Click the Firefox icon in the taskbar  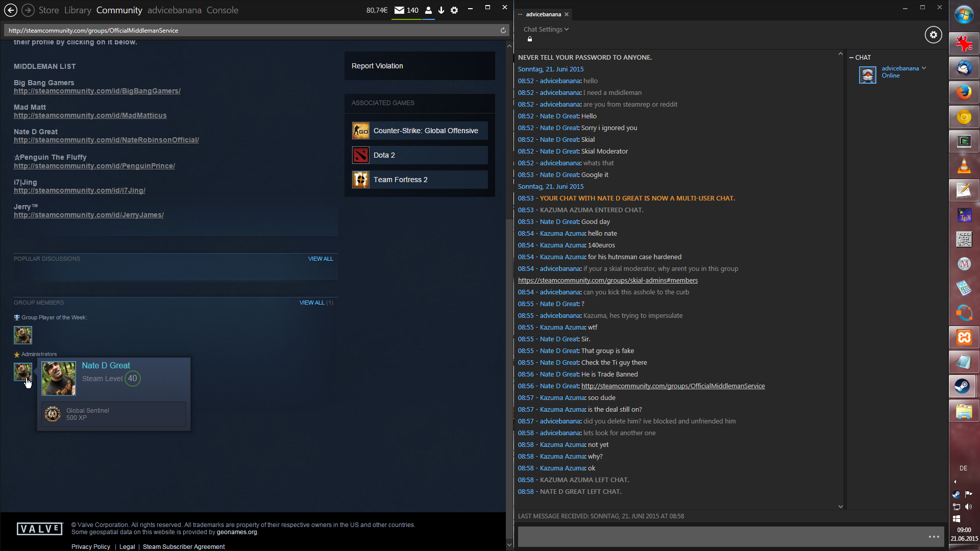964,92
